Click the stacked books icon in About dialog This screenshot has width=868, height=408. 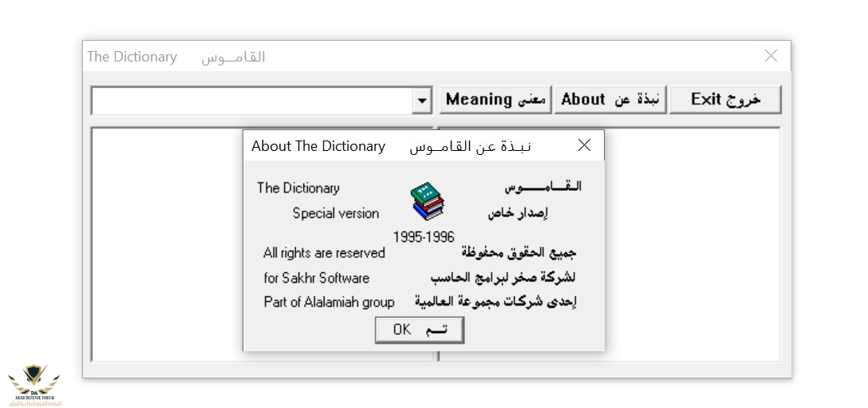pyautogui.click(x=428, y=200)
